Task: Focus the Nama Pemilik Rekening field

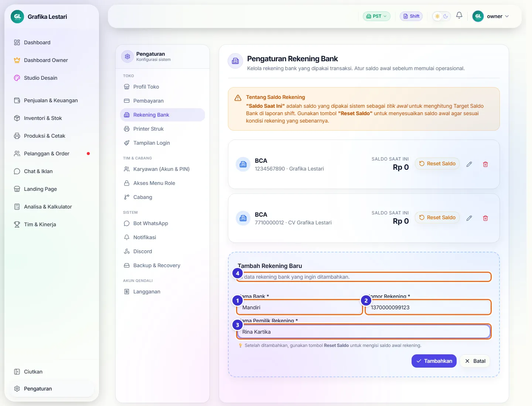Action: 364,332
